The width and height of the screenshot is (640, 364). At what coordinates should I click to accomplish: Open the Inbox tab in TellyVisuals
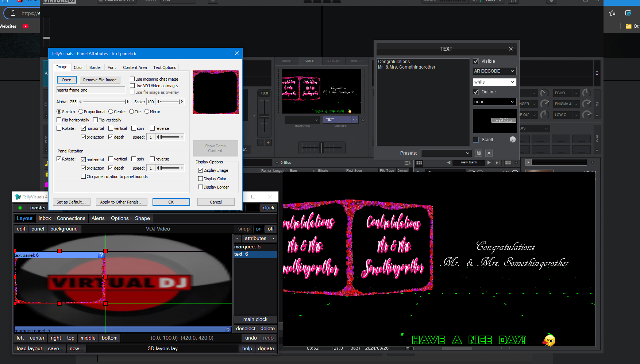coord(45,218)
